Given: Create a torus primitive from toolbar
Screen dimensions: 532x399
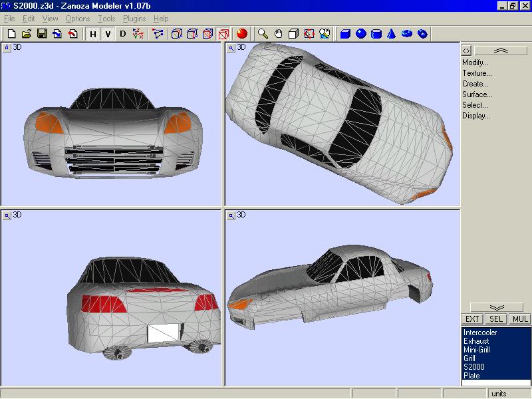Looking at the screenshot, I should [x=407, y=33].
